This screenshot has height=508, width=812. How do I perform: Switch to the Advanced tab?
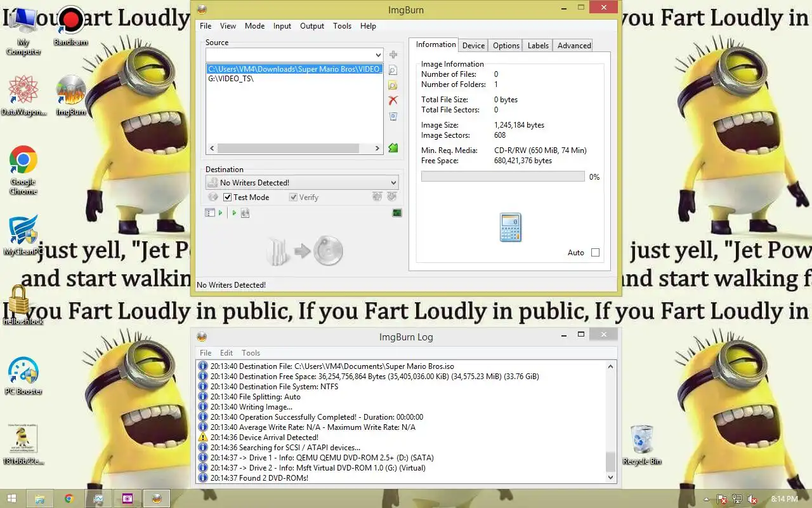(574, 46)
